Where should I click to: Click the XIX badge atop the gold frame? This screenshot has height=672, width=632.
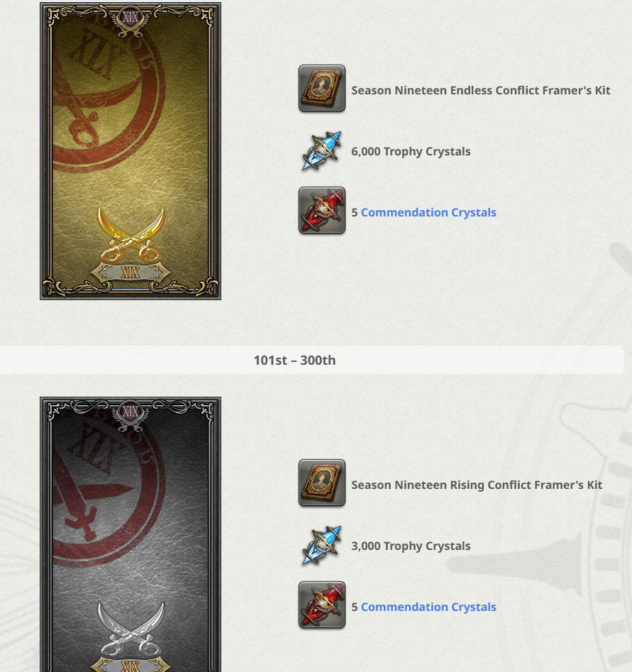[131, 18]
